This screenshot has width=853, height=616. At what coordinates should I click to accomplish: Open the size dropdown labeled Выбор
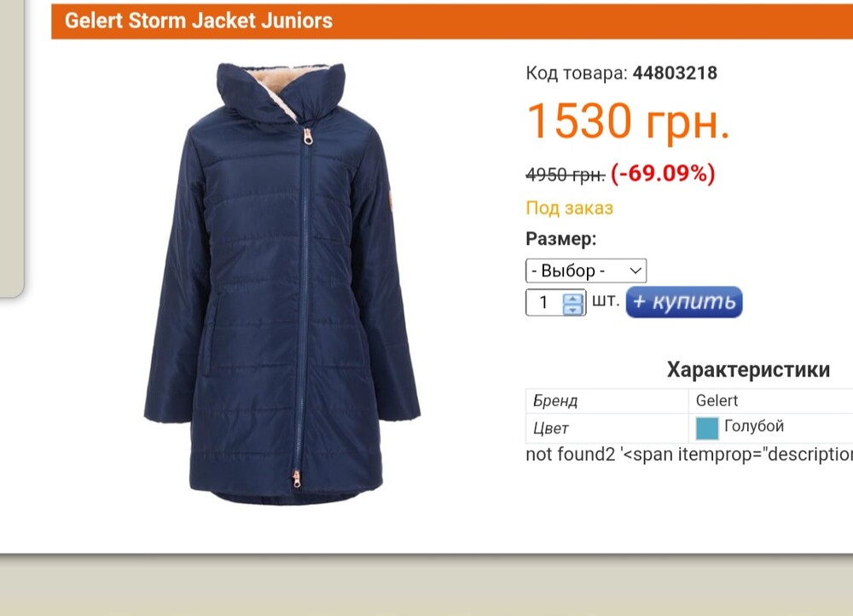[586, 270]
